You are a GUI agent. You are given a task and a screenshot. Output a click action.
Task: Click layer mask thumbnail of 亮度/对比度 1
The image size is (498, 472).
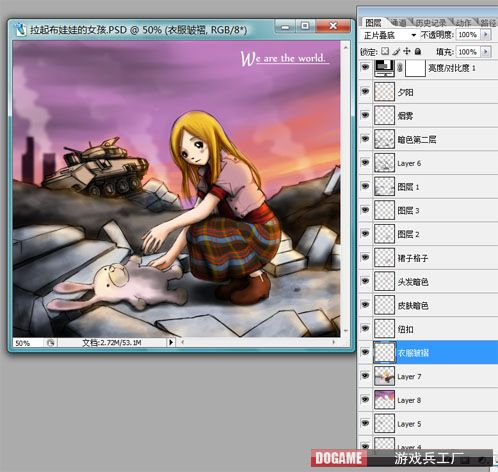click(x=415, y=68)
